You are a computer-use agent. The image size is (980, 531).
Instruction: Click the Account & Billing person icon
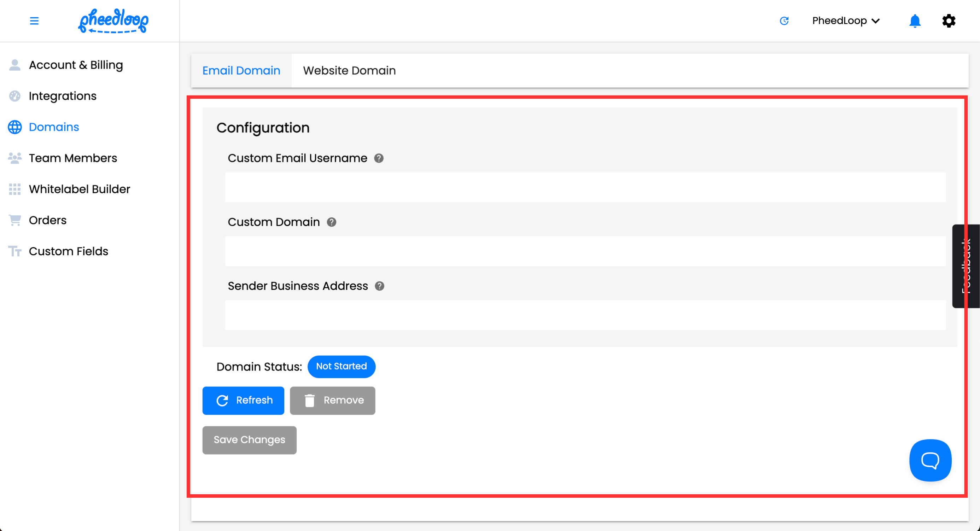pyautogui.click(x=15, y=65)
